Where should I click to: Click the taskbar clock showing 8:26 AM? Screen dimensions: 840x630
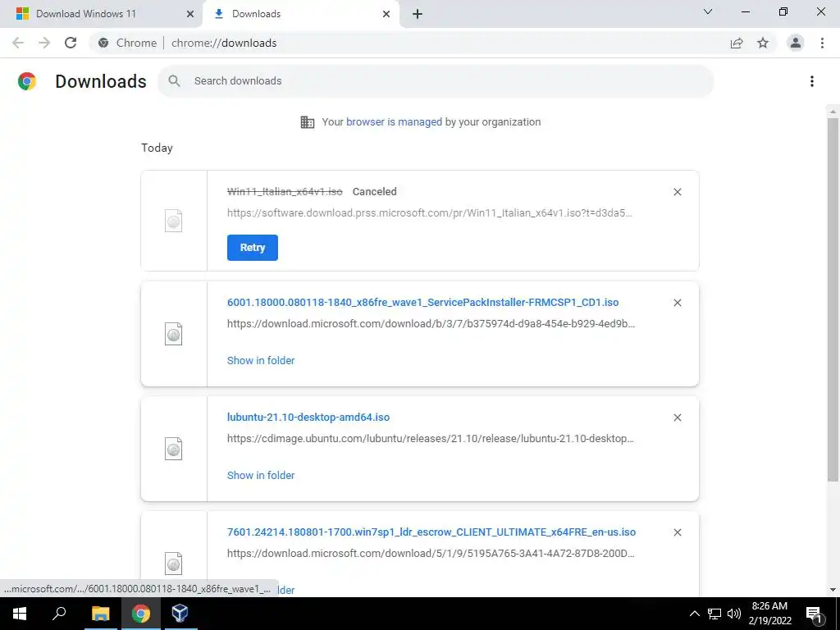click(x=769, y=614)
